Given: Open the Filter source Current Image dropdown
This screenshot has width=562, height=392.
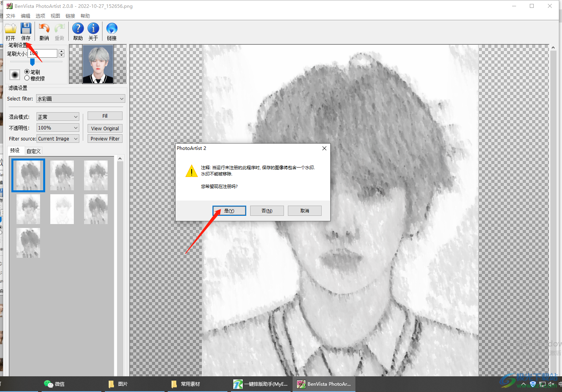Looking at the screenshot, I should [58, 139].
